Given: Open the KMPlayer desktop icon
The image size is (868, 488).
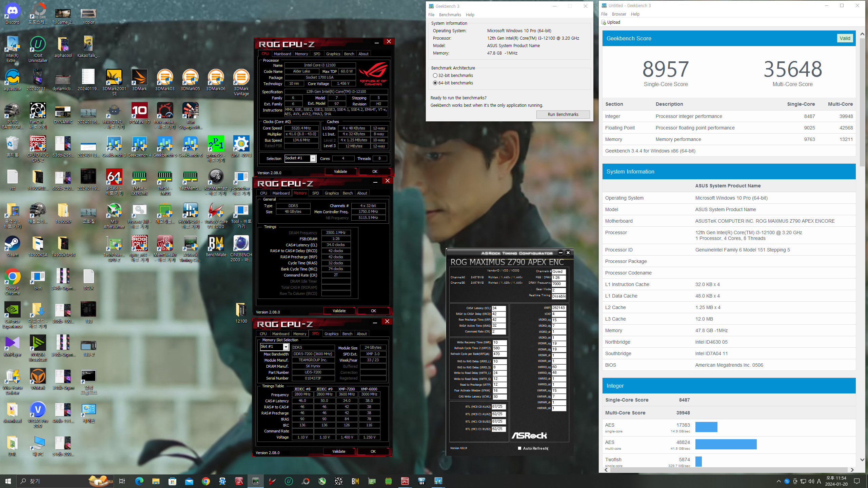Looking at the screenshot, I should (12, 346).
